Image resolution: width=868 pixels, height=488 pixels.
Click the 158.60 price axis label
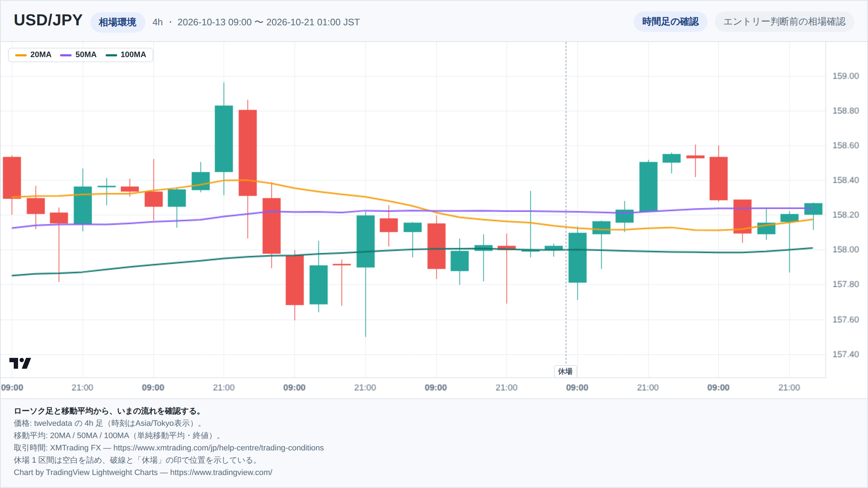point(845,145)
